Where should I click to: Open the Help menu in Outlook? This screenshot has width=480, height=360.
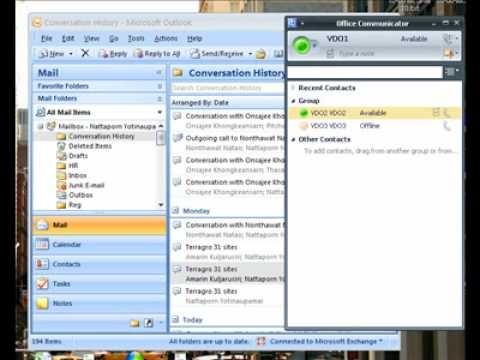pos(194,39)
